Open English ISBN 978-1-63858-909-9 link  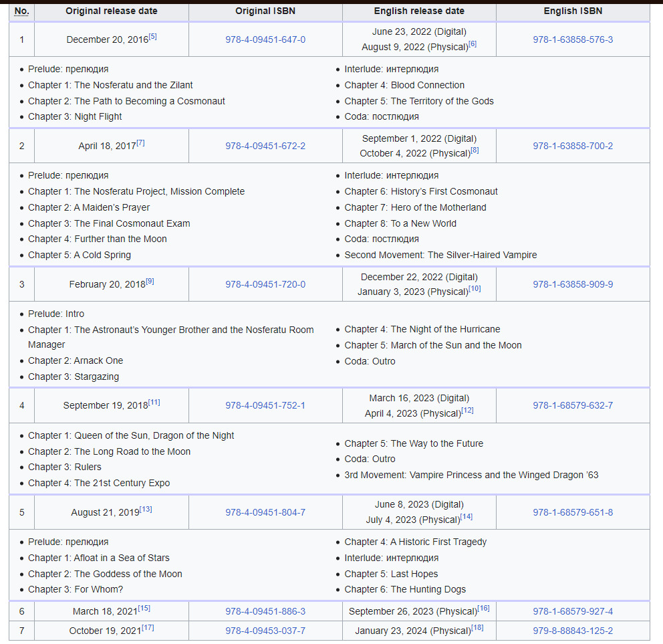pyautogui.click(x=573, y=284)
